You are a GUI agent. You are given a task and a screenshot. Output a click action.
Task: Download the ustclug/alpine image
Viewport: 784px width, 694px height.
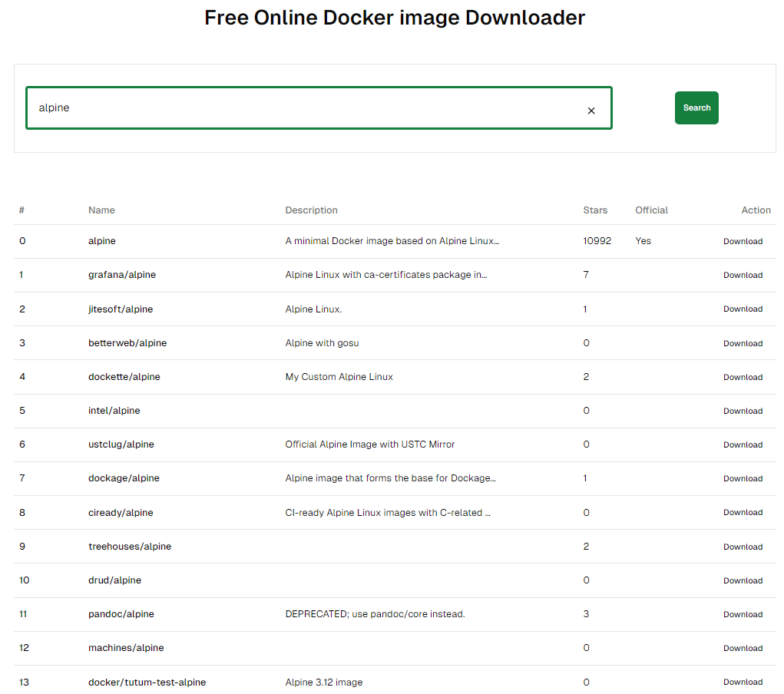click(x=743, y=444)
